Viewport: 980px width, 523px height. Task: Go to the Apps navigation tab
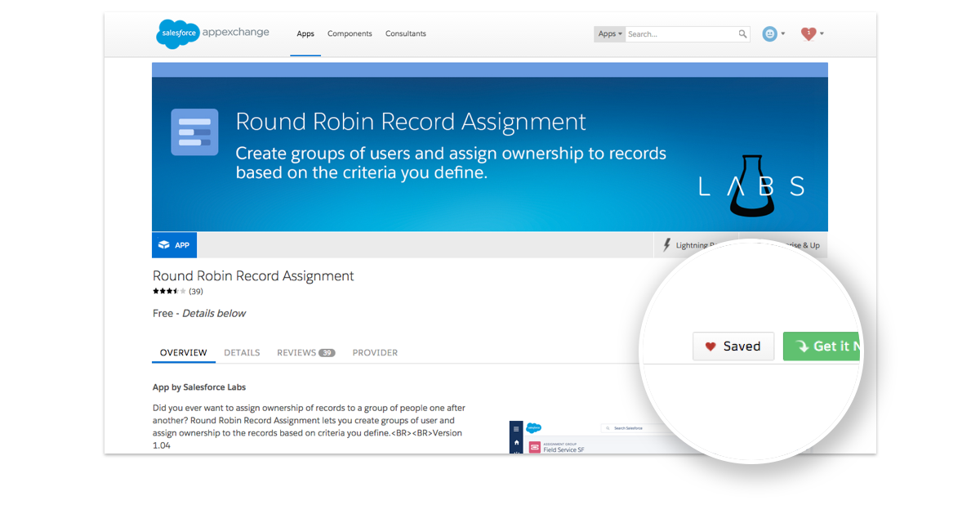[x=305, y=34]
